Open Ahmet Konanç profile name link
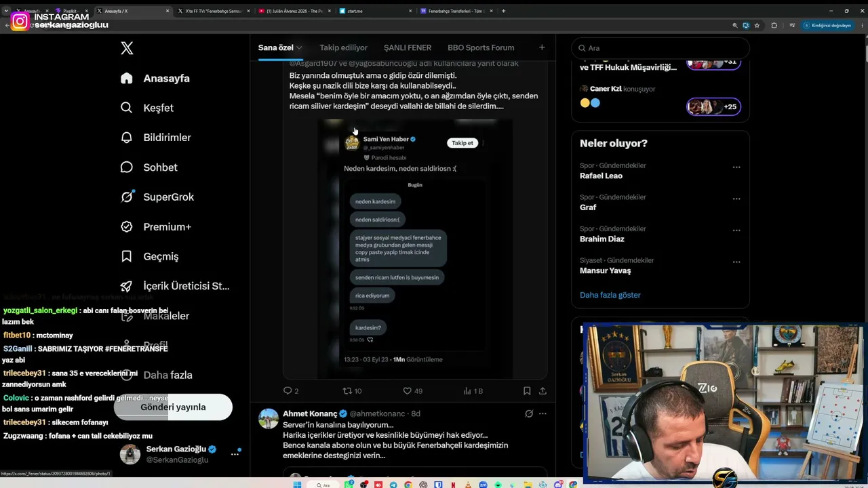 pos(310,413)
